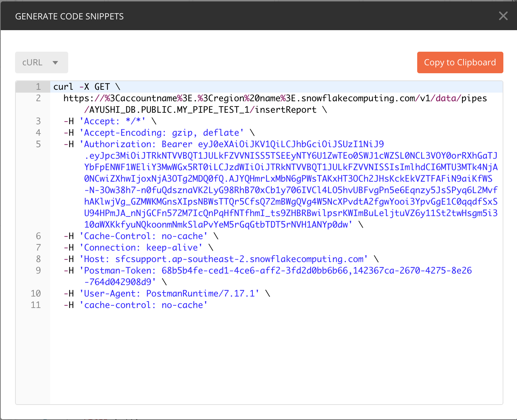Click Copy to Clipboard

[x=460, y=62]
